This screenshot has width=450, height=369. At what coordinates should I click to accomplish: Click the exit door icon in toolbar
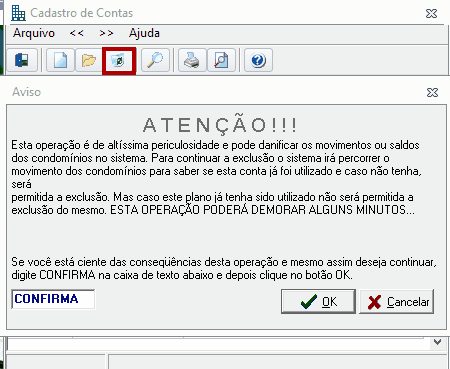click(x=22, y=60)
